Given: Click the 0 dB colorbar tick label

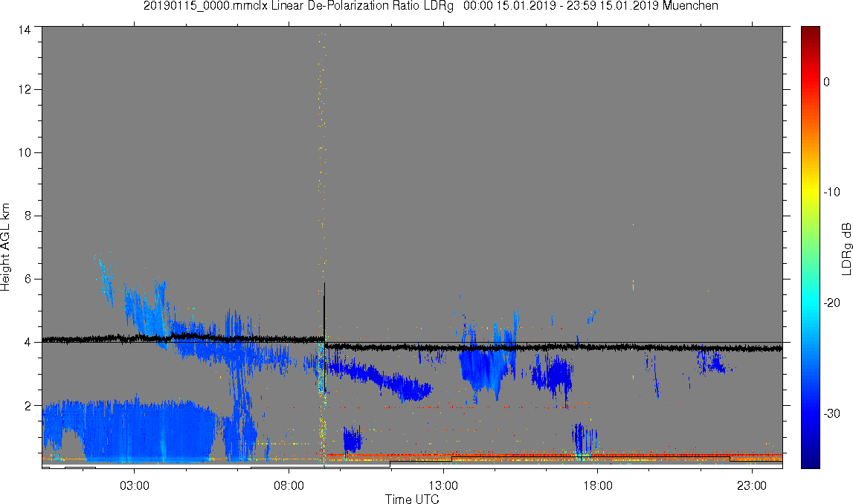Looking at the screenshot, I should 826,82.
